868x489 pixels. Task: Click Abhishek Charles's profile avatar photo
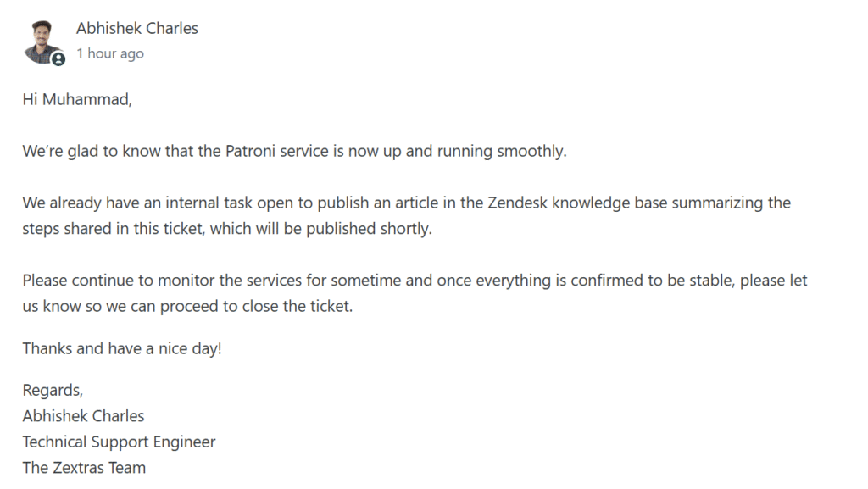tap(42, 41)
